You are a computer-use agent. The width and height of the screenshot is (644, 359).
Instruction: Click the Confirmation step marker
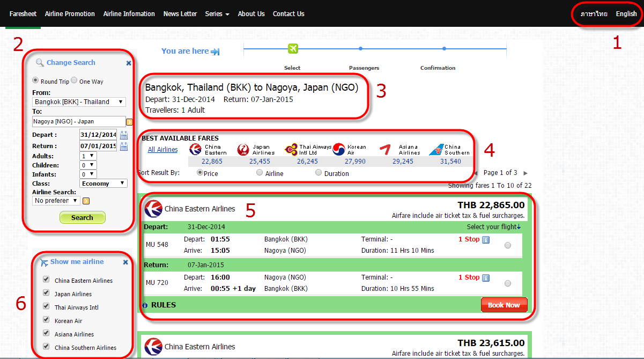coord(444,49)
